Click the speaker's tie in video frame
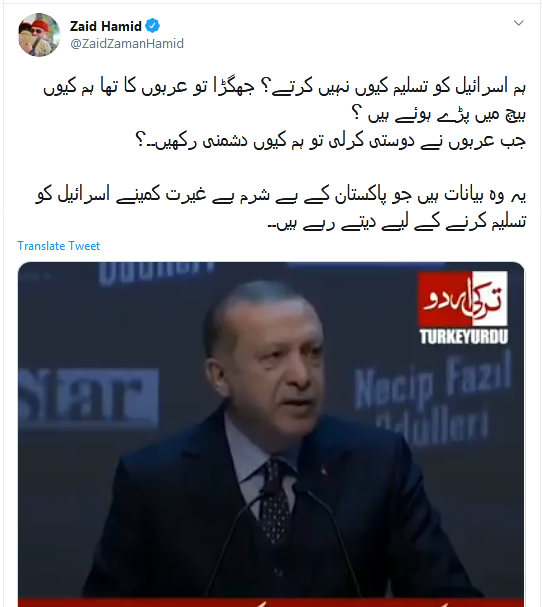The height and width of the screenshot is (607, 543). click(275, 501)
